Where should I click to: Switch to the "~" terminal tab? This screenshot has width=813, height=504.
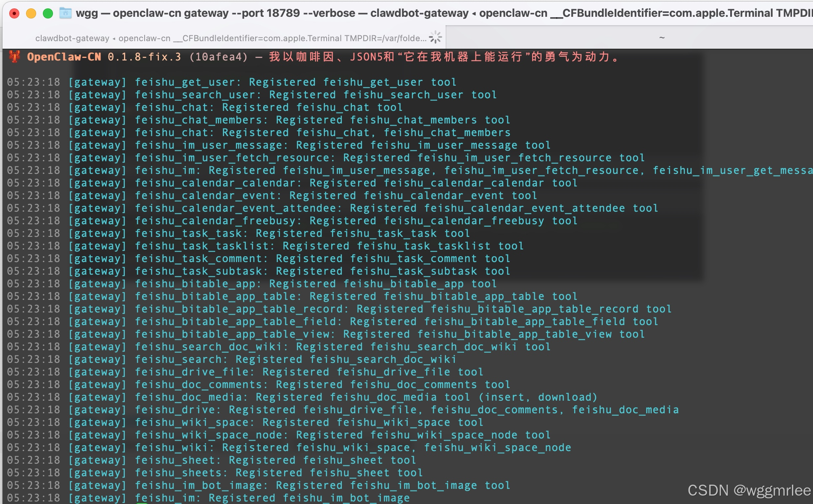point(662,38)
